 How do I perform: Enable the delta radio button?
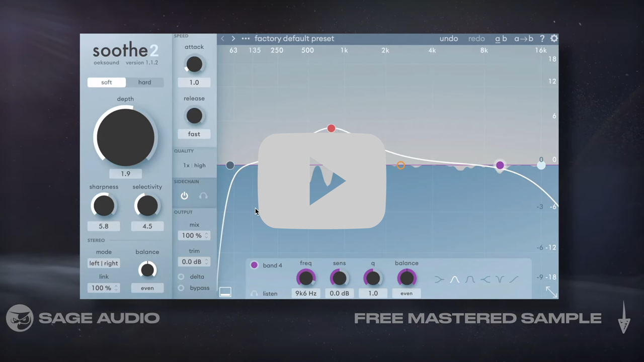click(181, 277)
